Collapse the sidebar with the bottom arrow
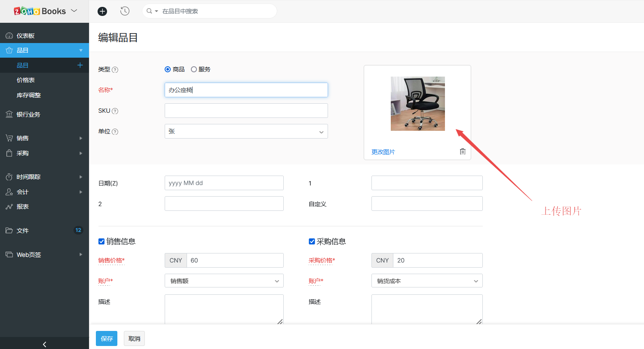The image size is (644, 349). (x=44, y=344)
